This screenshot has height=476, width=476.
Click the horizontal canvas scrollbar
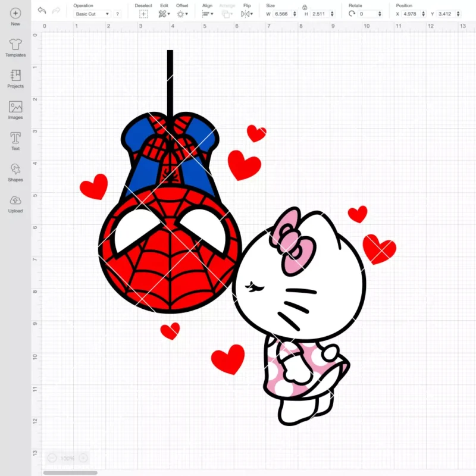coord(70,472)
